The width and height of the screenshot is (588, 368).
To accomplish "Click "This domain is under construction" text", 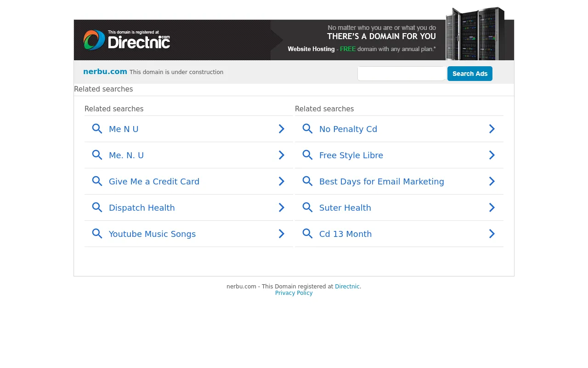I will pos(176,72).
